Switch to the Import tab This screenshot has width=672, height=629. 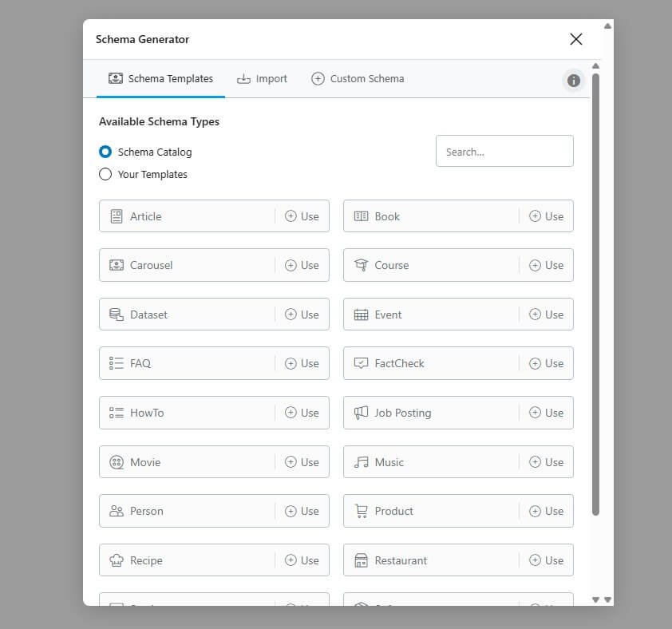click(x=262, y=79)
